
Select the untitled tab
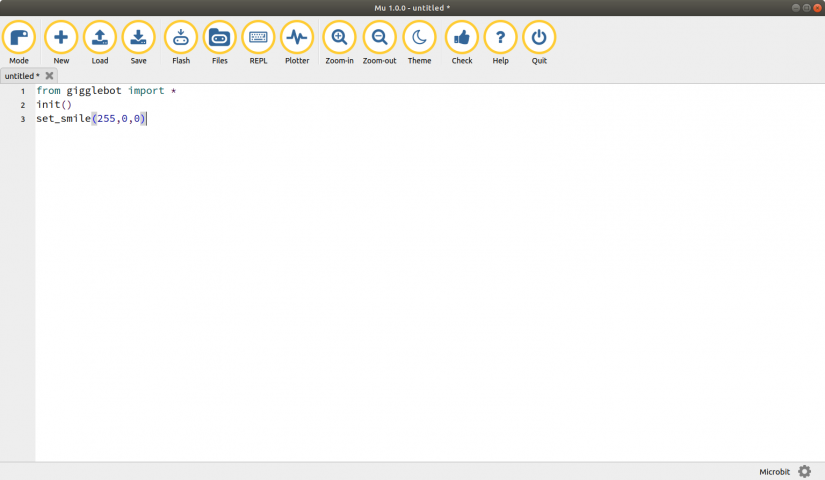(21, 76)
